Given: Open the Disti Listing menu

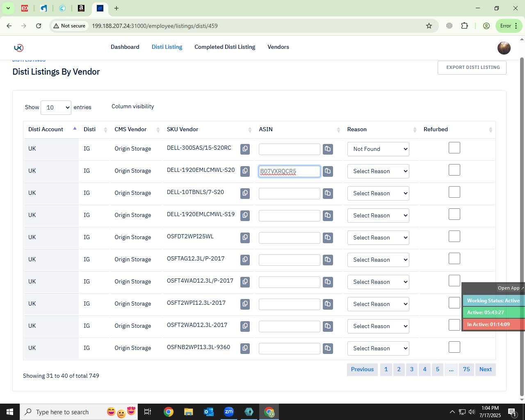Looking at the screenshot, I should tap(167, 47).
